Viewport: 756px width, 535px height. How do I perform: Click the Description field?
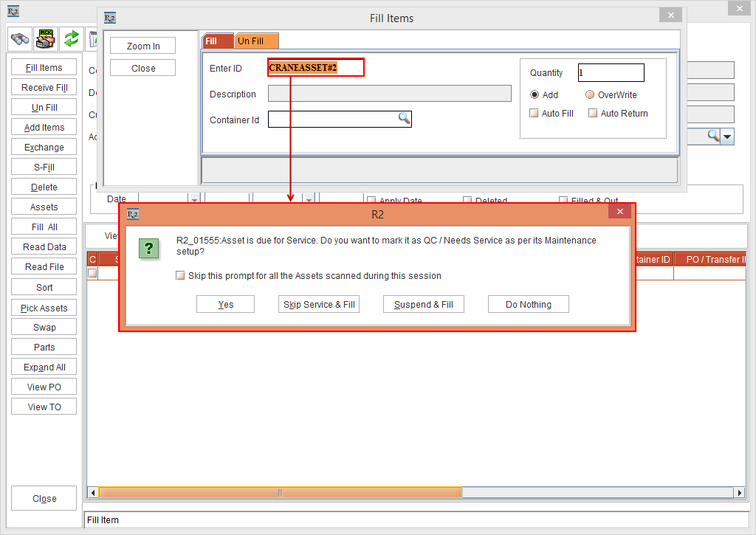pos(389,94)
